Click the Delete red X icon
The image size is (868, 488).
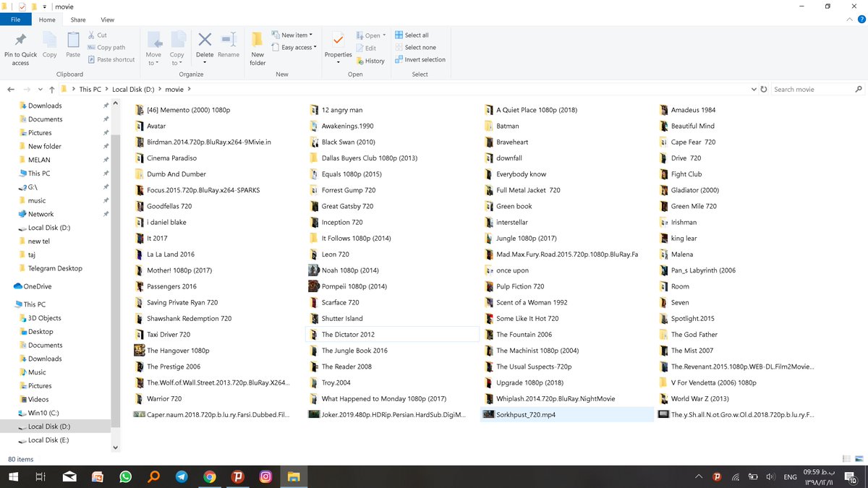[205, 40]
